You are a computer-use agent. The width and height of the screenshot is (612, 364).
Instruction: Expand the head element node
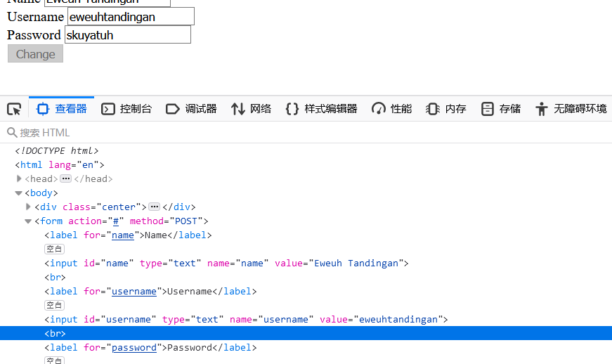19,178
